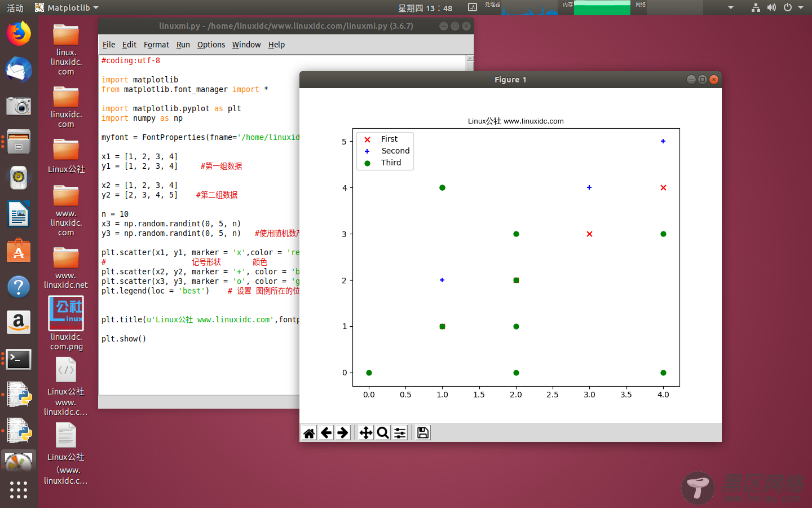
Task: Open clock and calendar in top bar
Action: [425, 8]
